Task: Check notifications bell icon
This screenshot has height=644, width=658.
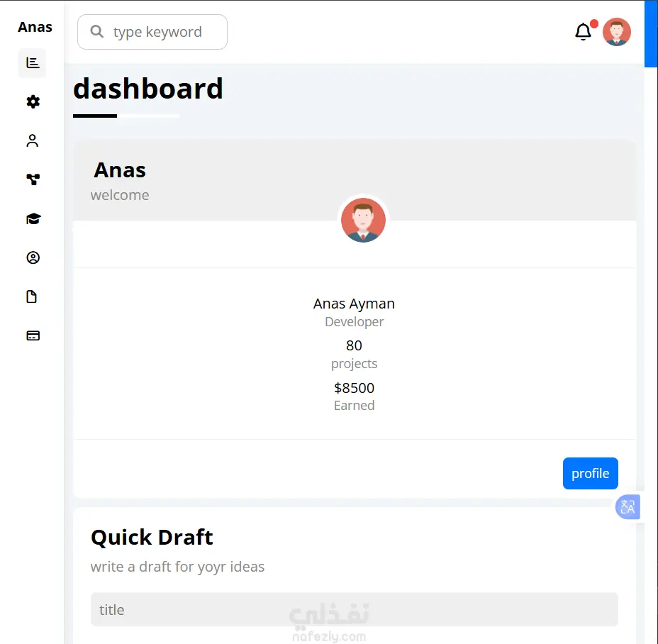Action: click(583, 32)
